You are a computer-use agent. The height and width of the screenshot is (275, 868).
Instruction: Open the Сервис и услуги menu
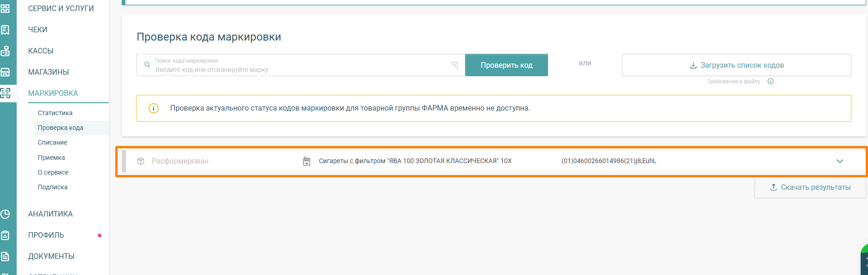click(61, 8)
